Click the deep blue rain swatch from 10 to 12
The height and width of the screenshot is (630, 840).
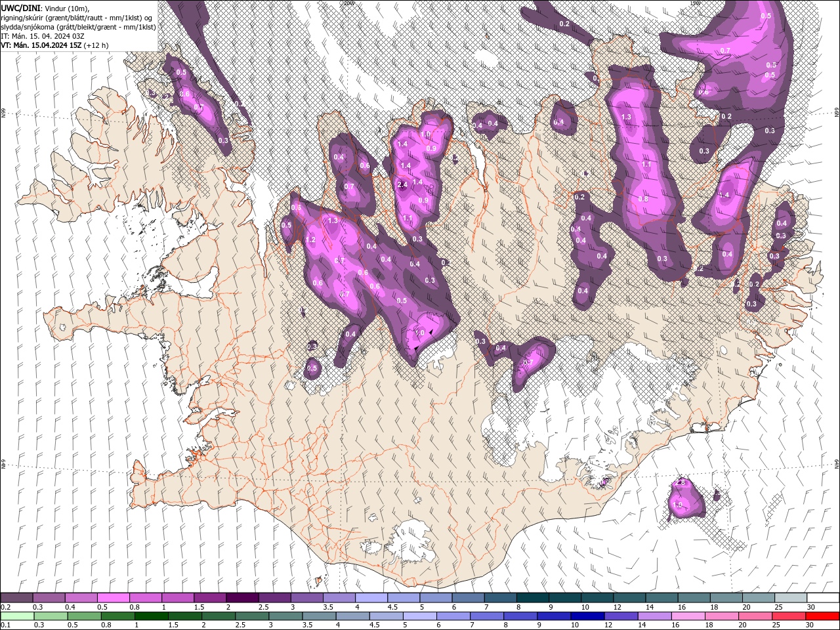pyautogui.click(x=587, y=616)
